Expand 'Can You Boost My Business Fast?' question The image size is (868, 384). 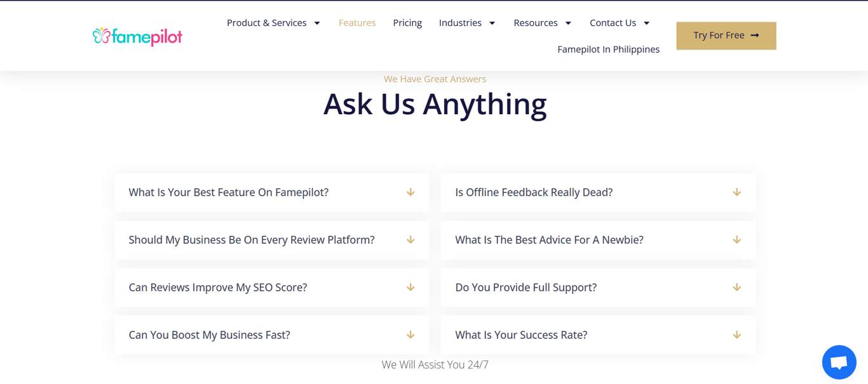[x=210, y=335]
